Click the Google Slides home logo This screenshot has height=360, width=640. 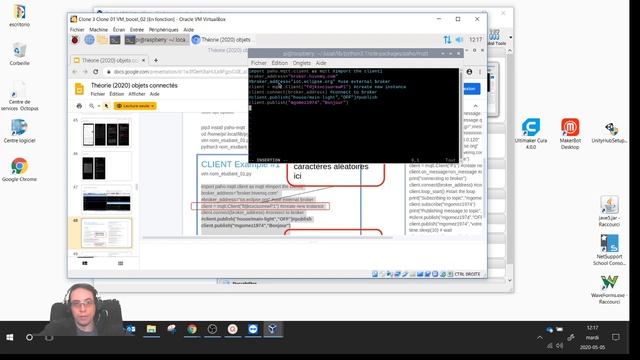[x=80, y=89]
